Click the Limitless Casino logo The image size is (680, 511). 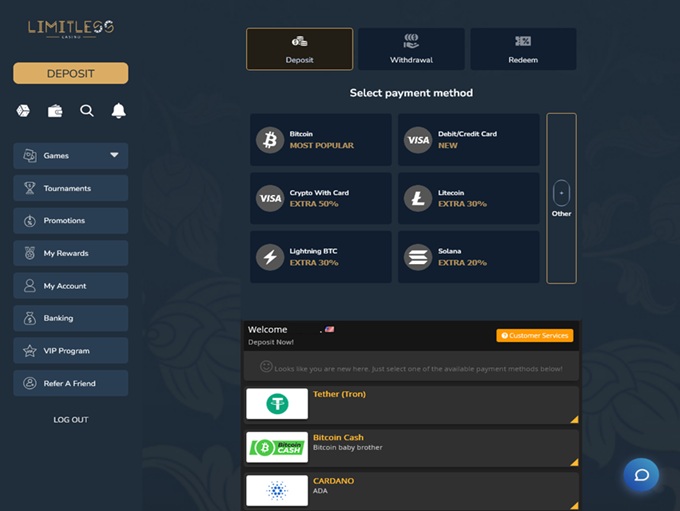(70, 29)
